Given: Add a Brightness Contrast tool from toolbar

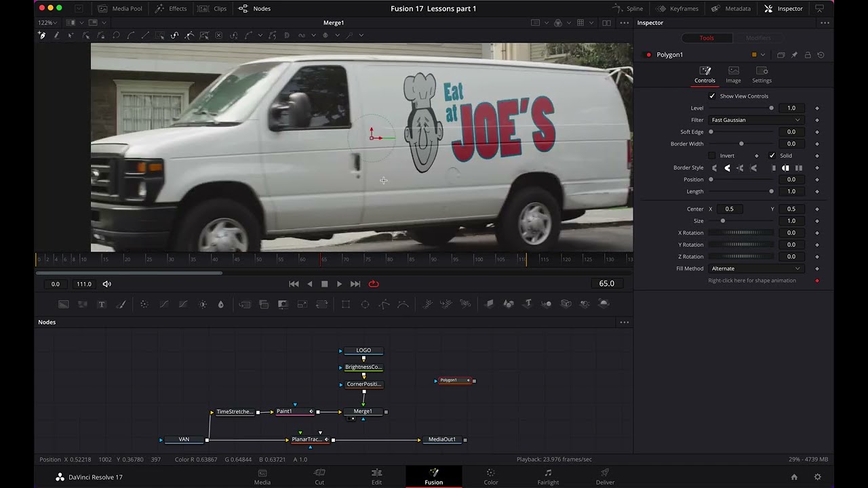Looking at the screenshot, I should (x=202, y=304).
